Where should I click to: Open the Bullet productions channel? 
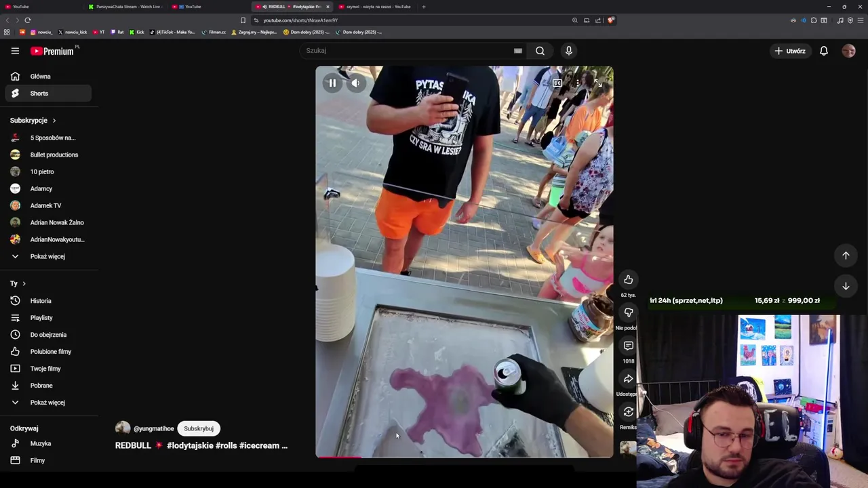coord(47,155)
